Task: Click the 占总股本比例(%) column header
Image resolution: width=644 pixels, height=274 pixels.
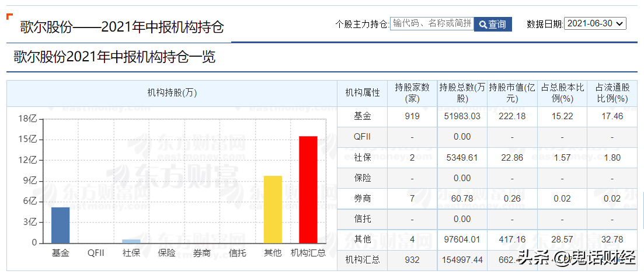Action: point(562,93)
